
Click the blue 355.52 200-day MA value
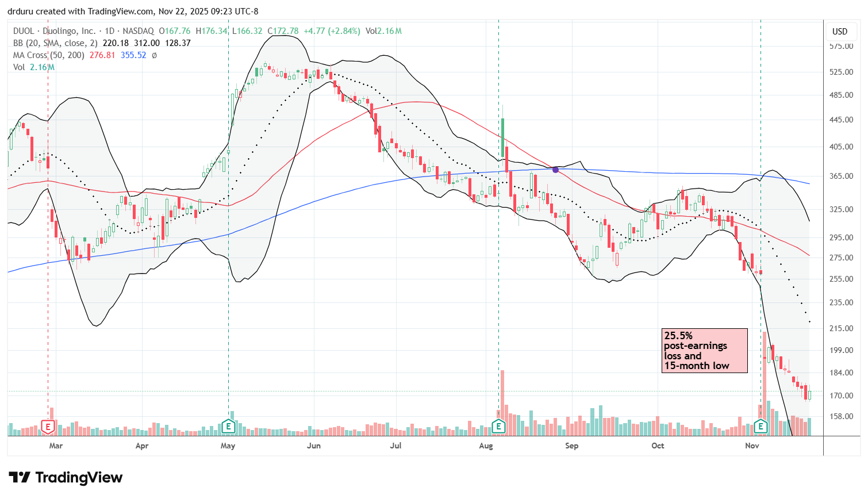click(x=133, y=55)
